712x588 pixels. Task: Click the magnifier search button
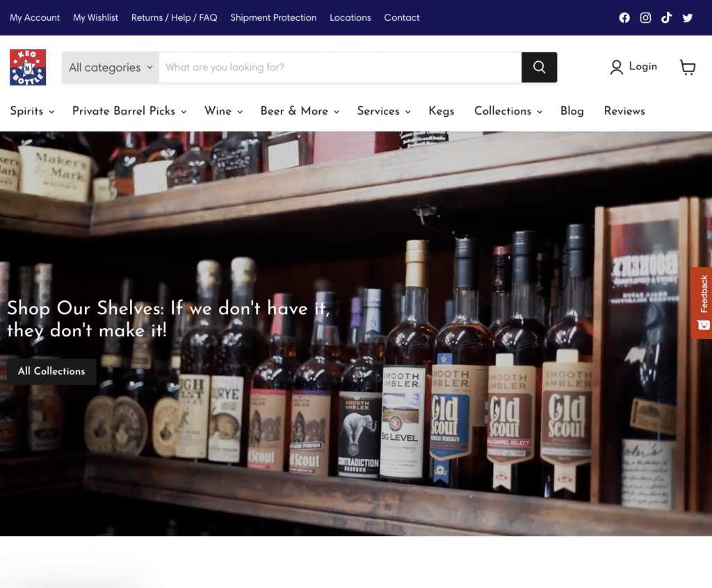pyautogui.click(x=539, y=67)
